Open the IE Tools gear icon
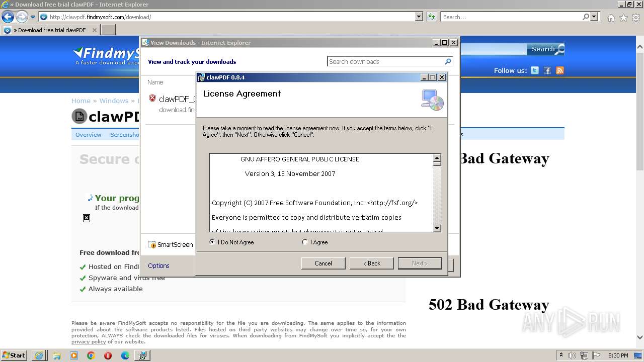Screen dimensions: 644x362 click(636, 18)
